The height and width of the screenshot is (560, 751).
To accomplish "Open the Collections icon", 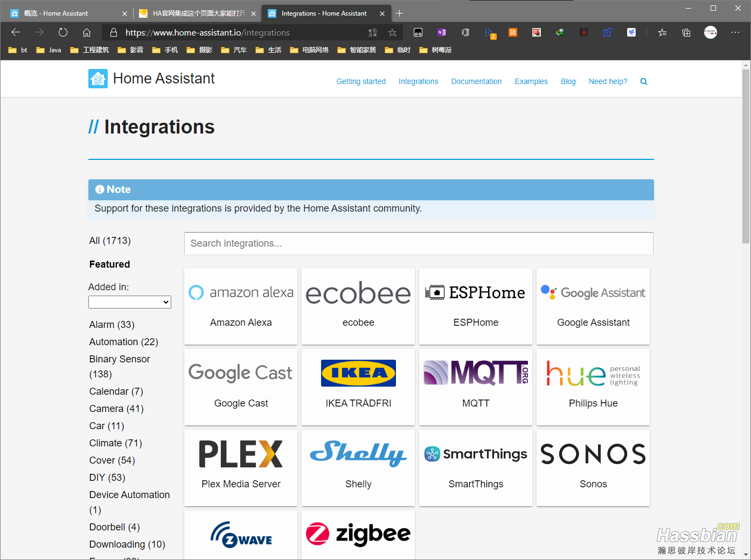I will [686, 32].
